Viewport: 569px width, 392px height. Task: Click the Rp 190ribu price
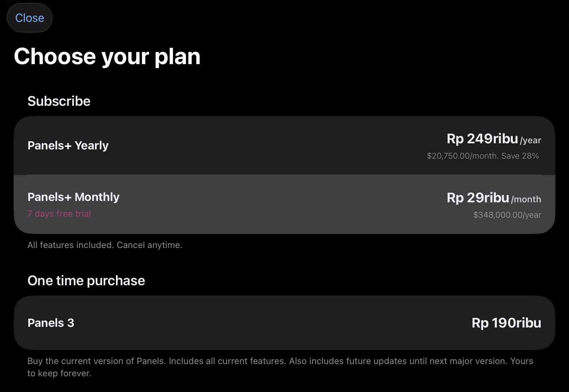point(506,323)
